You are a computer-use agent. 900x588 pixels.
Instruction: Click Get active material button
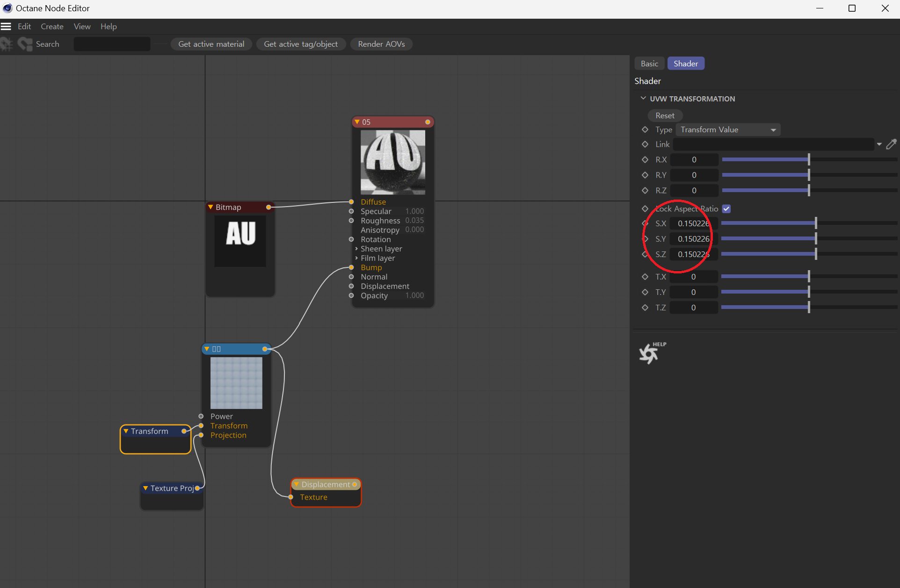tap(211, 44)
